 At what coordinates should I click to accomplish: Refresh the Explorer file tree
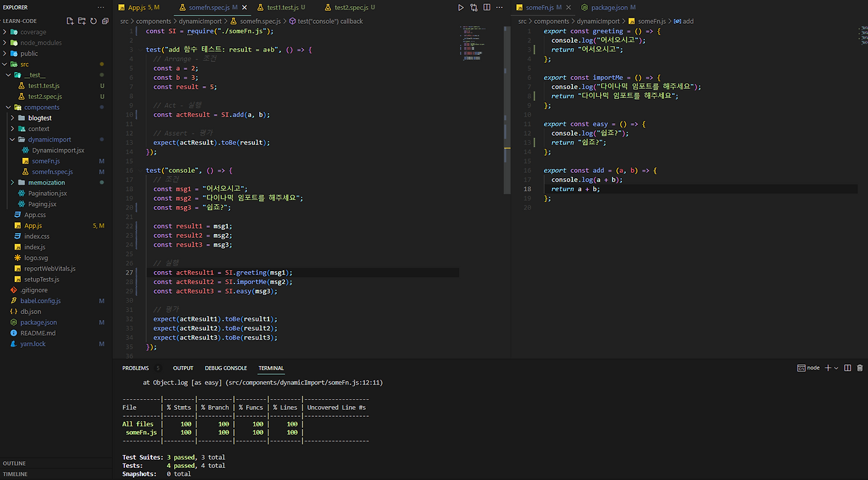93,21
